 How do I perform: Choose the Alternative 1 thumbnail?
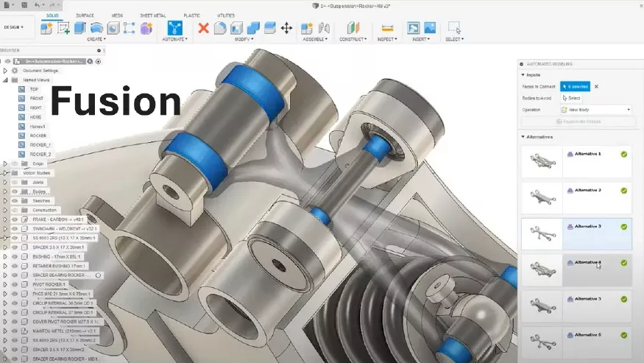click(542, 161)
